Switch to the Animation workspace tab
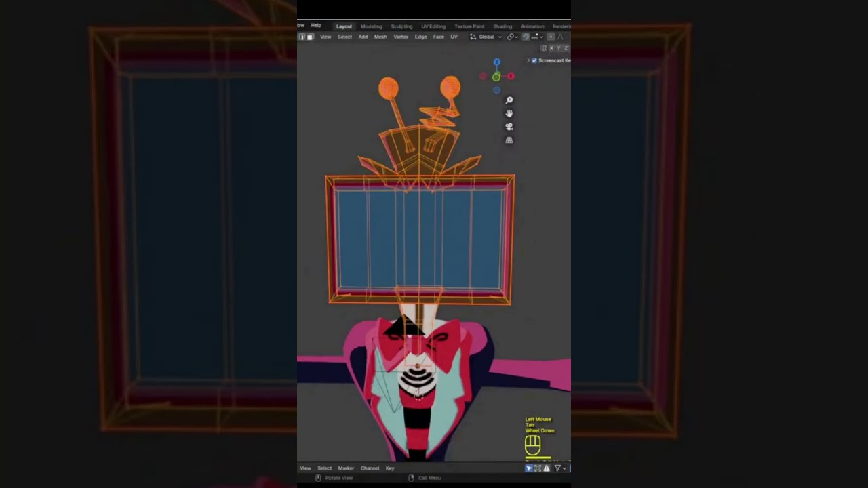 pos(532,26)
